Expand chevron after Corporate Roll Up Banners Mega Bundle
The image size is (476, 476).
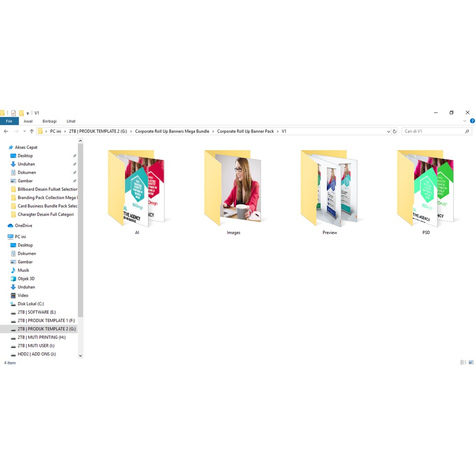[213, 132]
